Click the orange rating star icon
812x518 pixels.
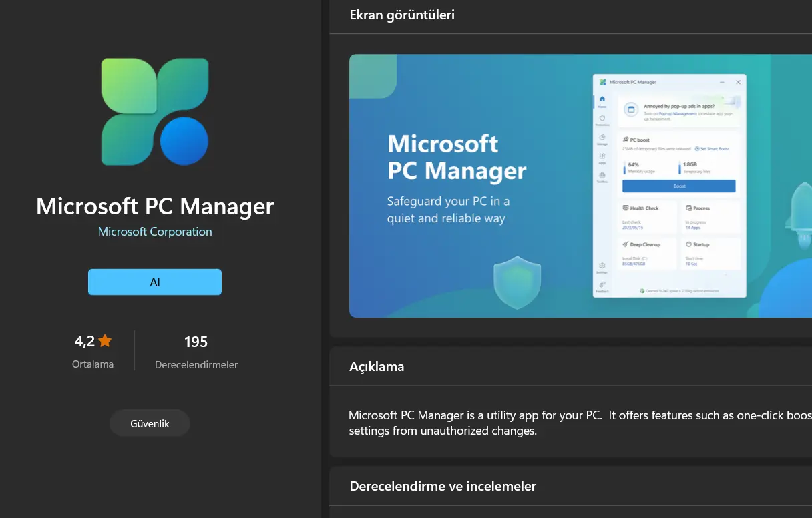105,341
